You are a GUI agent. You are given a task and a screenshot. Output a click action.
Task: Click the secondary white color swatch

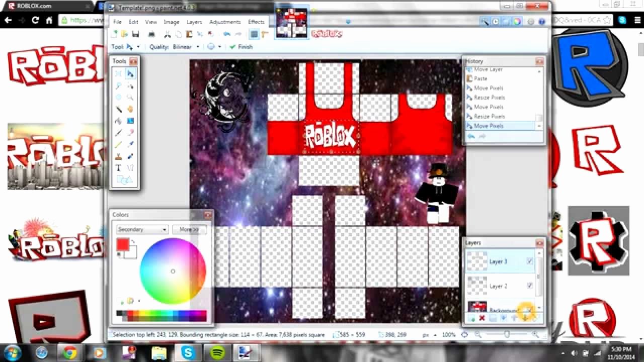pos(131,252)
